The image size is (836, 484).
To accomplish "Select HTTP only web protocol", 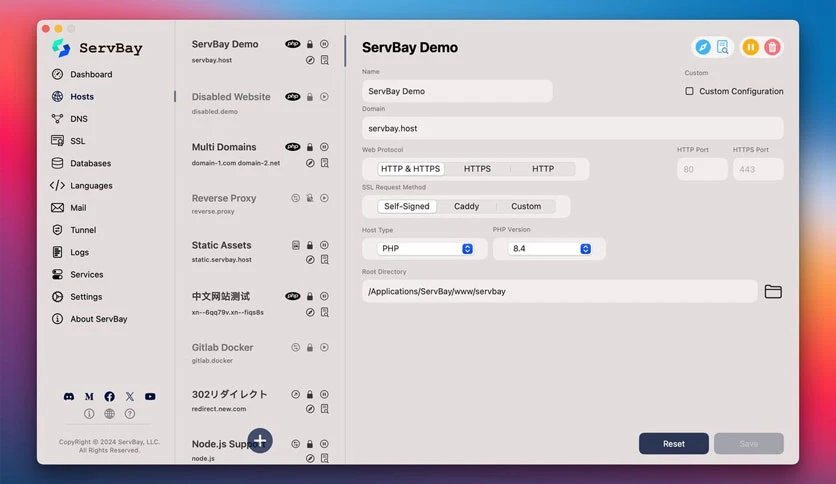I will tap(543, 169).
